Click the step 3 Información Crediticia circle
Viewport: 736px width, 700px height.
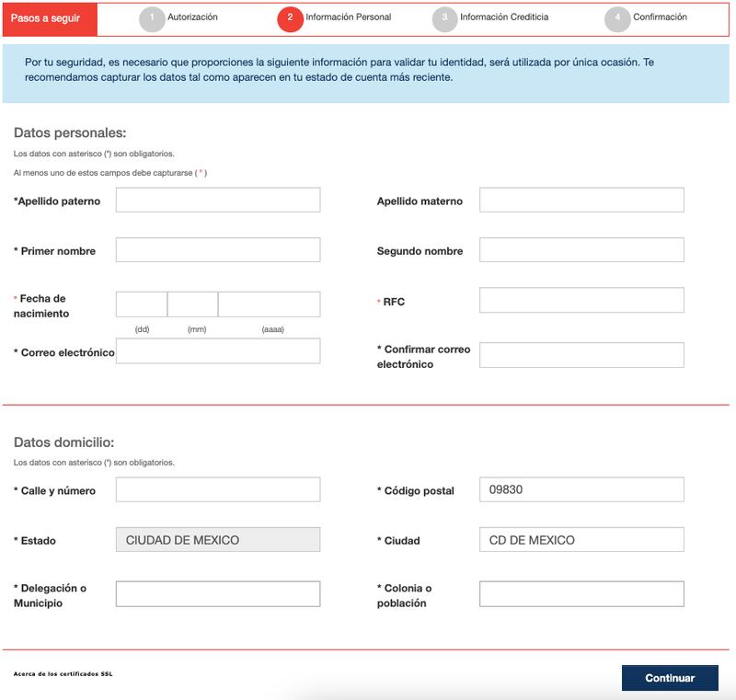tap(444, 19)
